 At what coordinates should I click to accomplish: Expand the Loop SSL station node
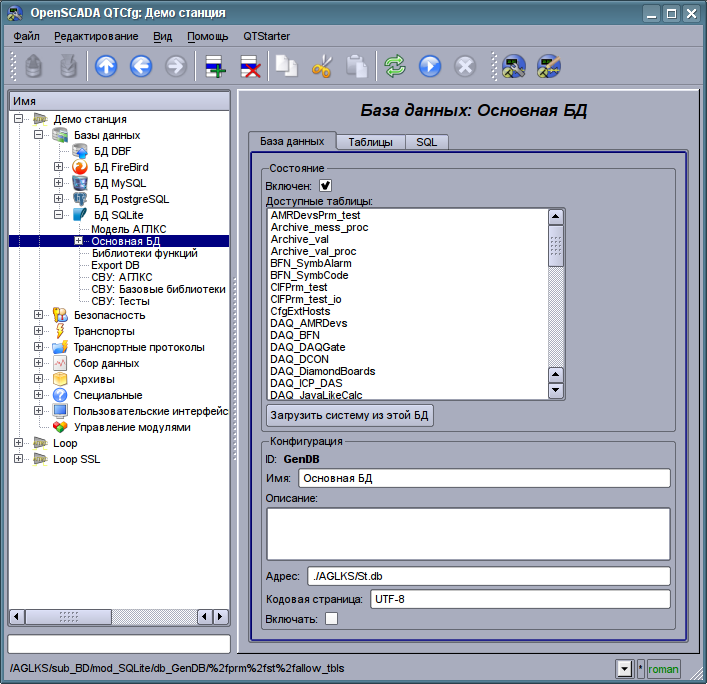pyautogui.click(x=18, y=459)
